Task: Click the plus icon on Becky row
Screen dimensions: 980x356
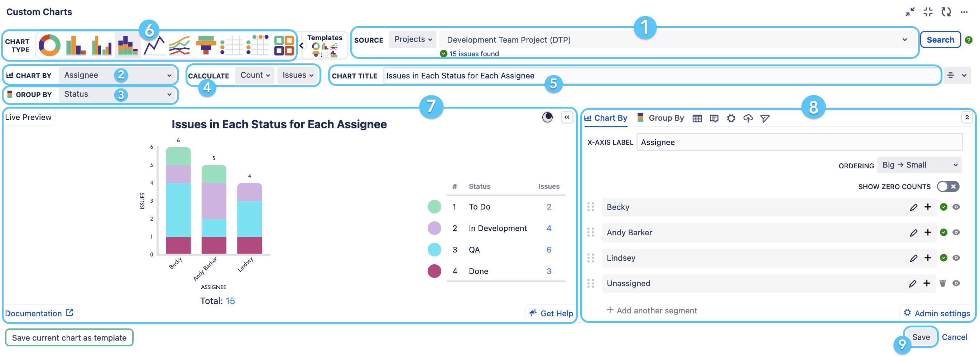Action: 928,207
